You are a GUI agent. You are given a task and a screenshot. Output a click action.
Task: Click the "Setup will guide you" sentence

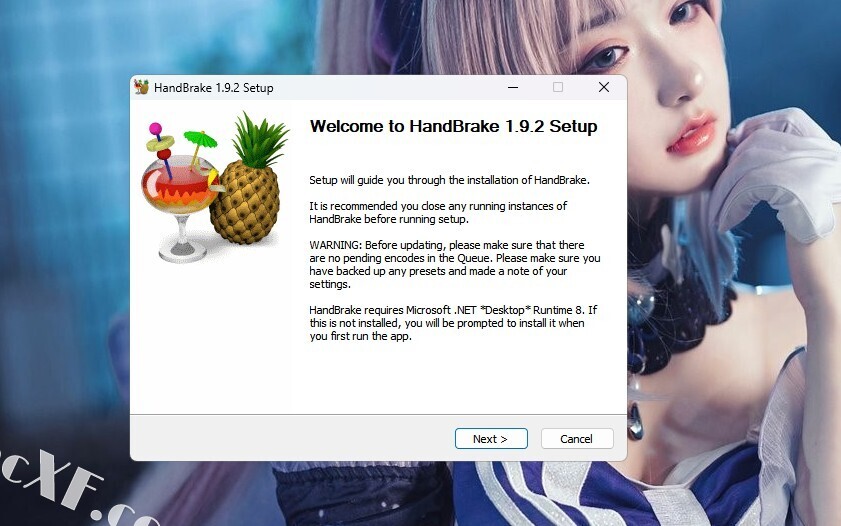click(x=449, y=180)
